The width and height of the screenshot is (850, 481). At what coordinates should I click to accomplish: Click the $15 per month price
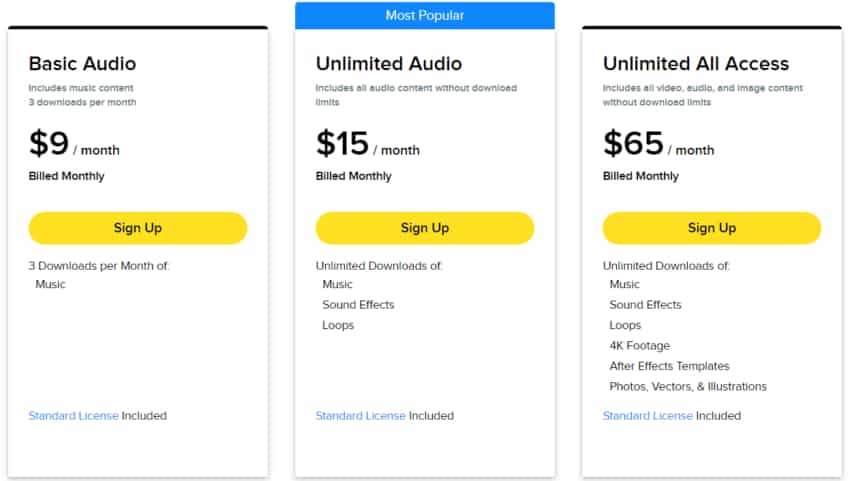367,145
